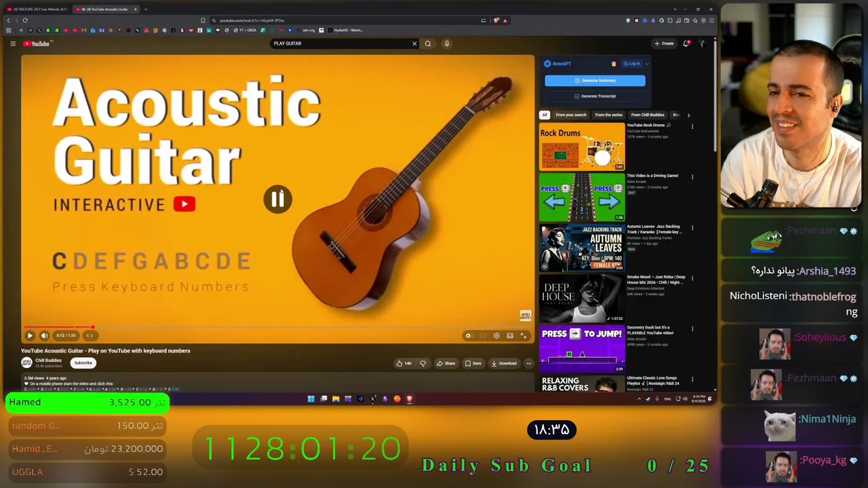Open the browser tab search dropdown
Image resolution: width=868 pixels, height=488 pixels.
tap(675, 9)
